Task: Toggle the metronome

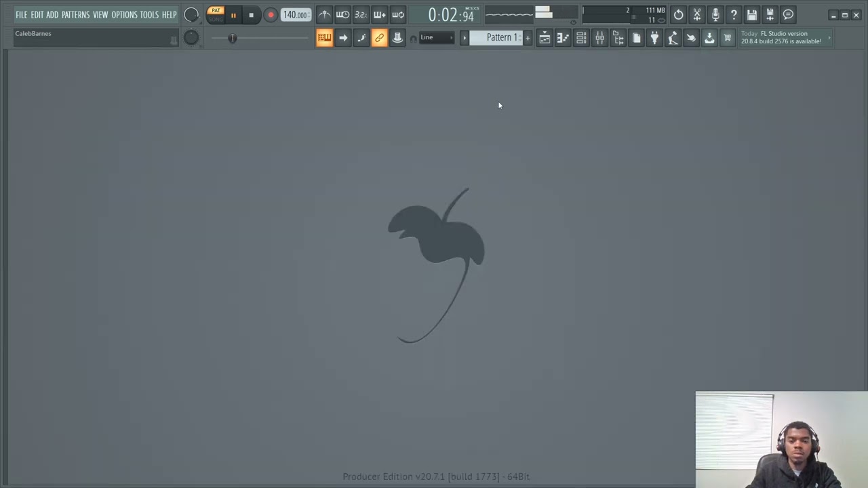Action: tap(324, 15)
